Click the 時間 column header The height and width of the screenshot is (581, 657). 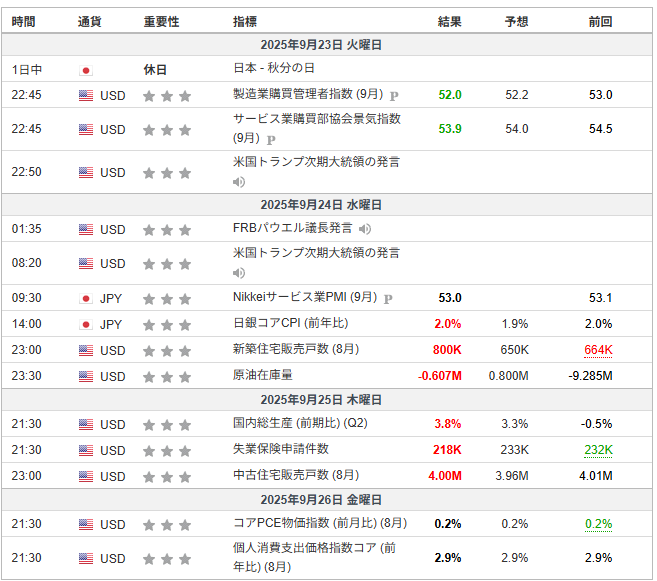point(23,21)
